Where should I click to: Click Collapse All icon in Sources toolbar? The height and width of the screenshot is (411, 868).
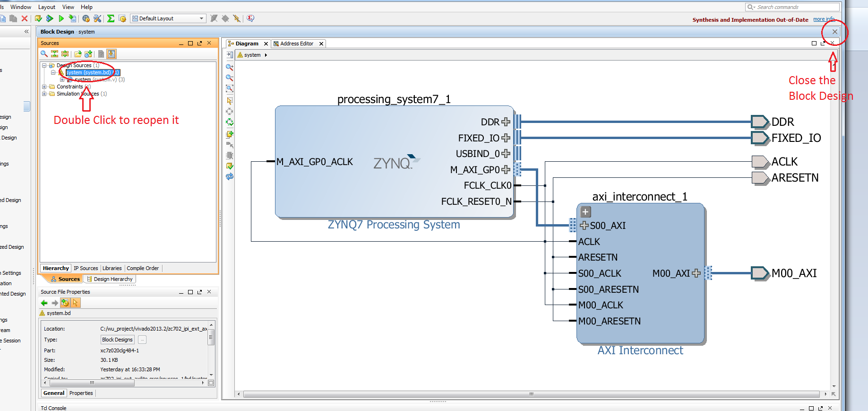click(55, 54)
